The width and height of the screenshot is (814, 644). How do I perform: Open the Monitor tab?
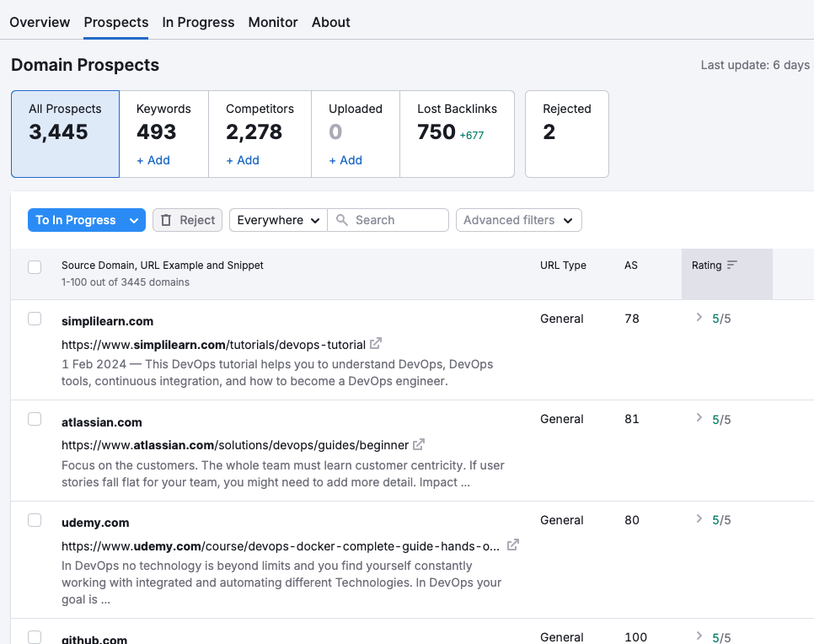coord(272,22)
